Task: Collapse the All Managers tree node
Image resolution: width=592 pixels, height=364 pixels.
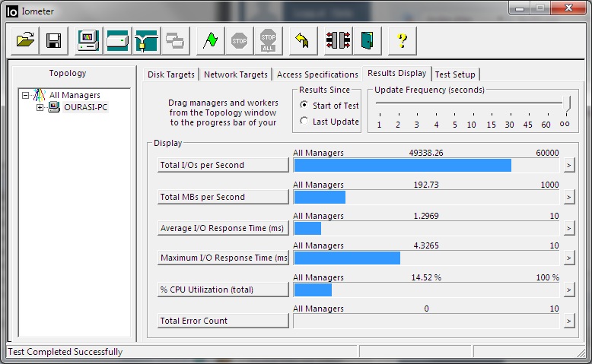Action: (25, 95)
